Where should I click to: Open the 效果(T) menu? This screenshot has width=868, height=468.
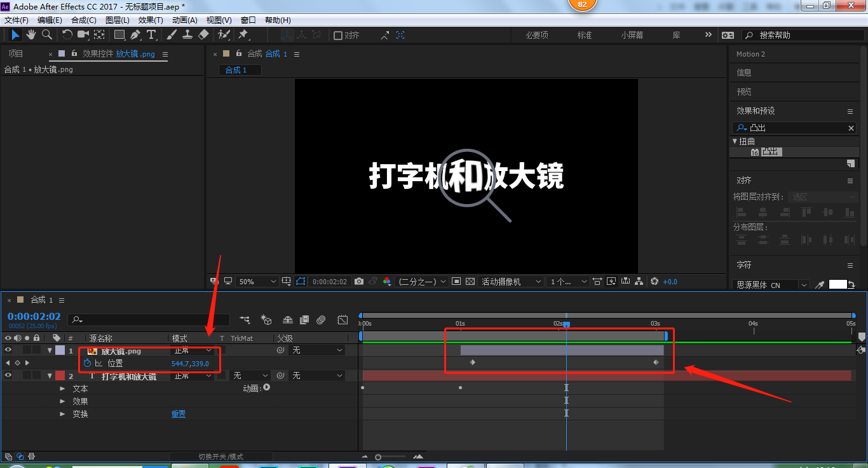tap(151, 20)
